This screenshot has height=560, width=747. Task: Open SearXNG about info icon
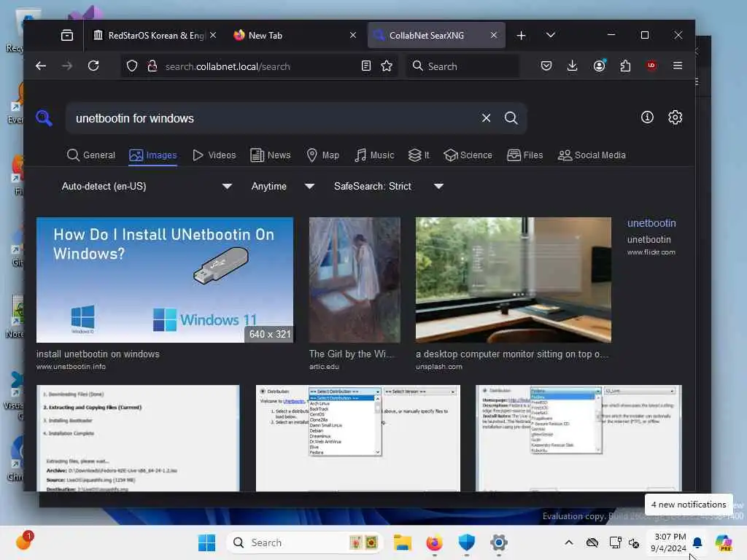(647, 117)
